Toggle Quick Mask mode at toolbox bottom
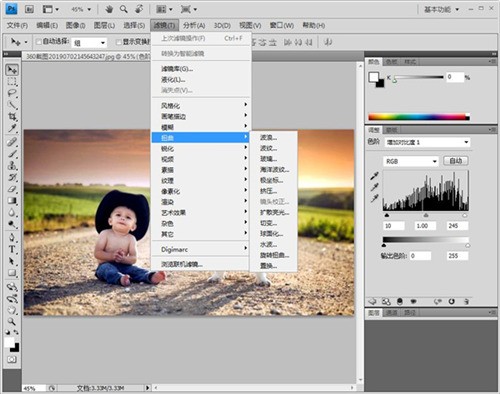500x394 pixels. [12, 359]
